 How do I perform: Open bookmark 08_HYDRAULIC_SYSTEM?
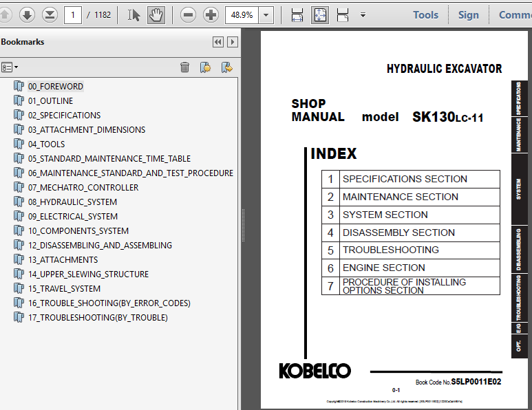click(x=72, y=202)
